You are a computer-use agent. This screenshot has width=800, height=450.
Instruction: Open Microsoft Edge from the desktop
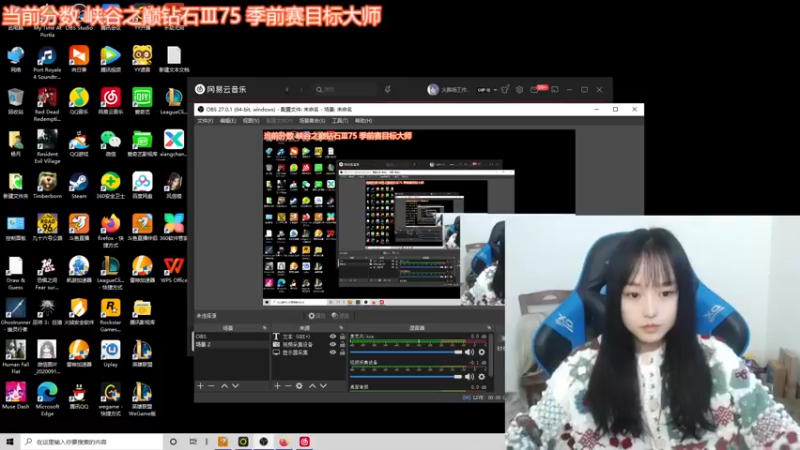coord(47,399)
